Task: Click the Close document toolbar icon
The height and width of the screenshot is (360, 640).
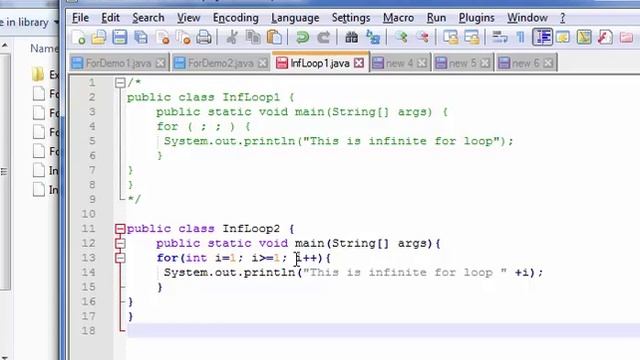Action: pyautogui.click(x=162, y=38)
